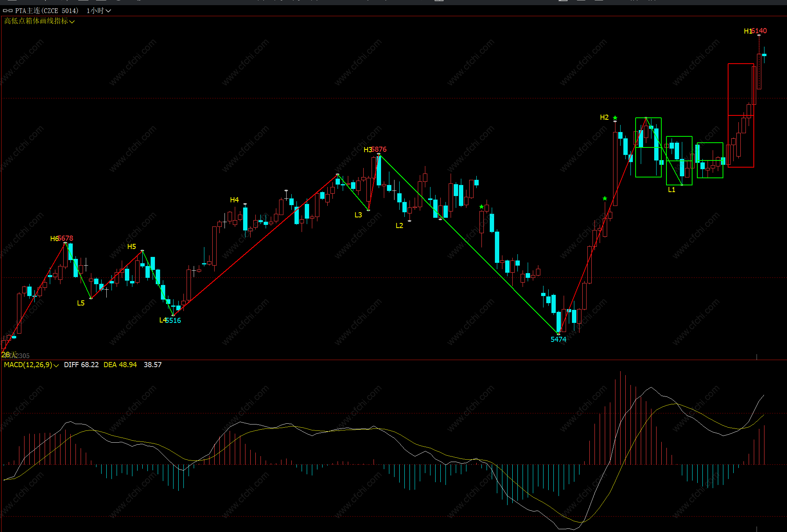The width and height of the screenshot is (787, 532).
Task: Click the L3 low point label
Action: 358,215
